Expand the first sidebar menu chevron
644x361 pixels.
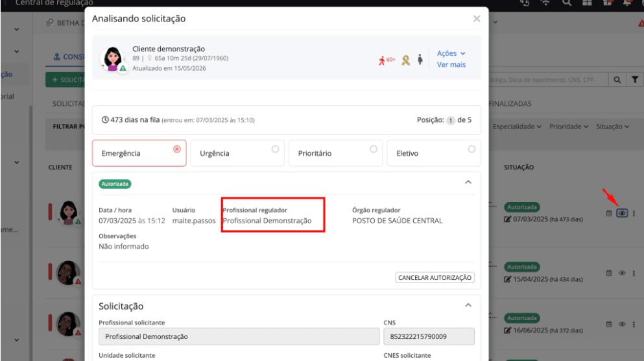[x=17, y=29]
